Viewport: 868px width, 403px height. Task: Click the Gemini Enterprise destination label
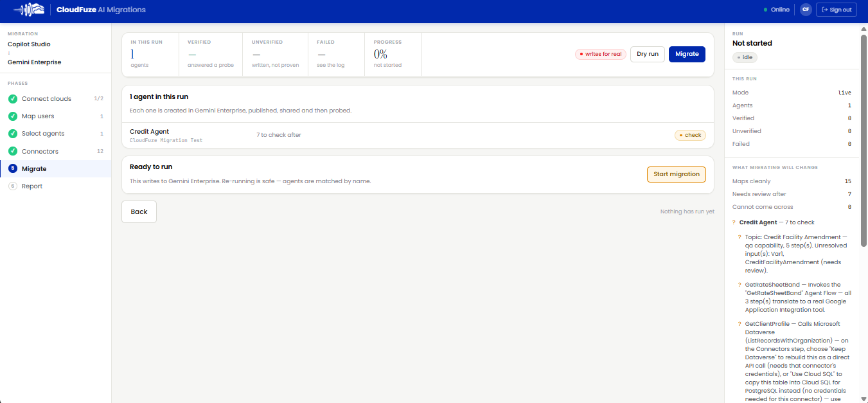coord(35,62)
